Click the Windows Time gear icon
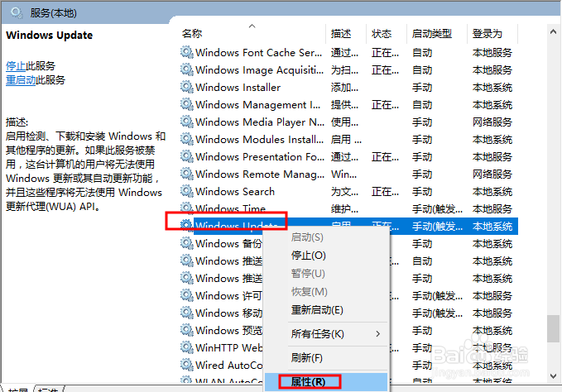 tap(187, 208)
